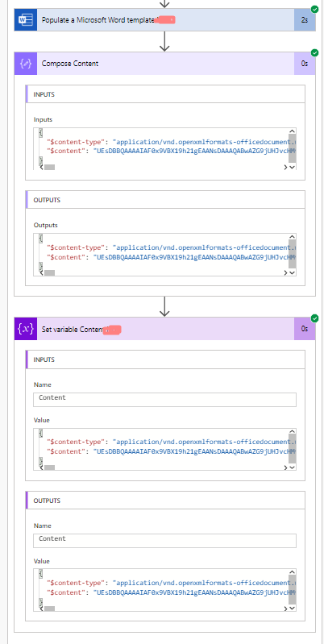Click right scroll arrow in Compose Inputs box
324x644 pixels.
(285, 167)
